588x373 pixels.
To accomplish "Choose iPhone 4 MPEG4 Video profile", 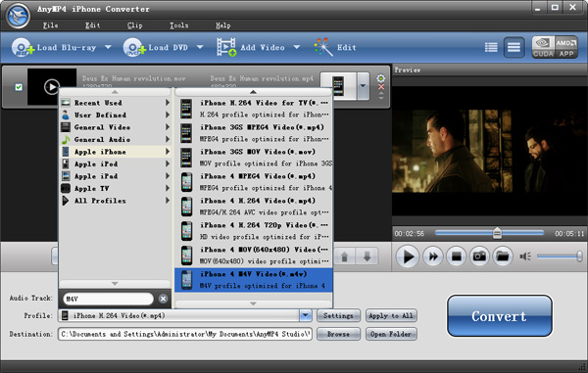I will pos(254,182).
